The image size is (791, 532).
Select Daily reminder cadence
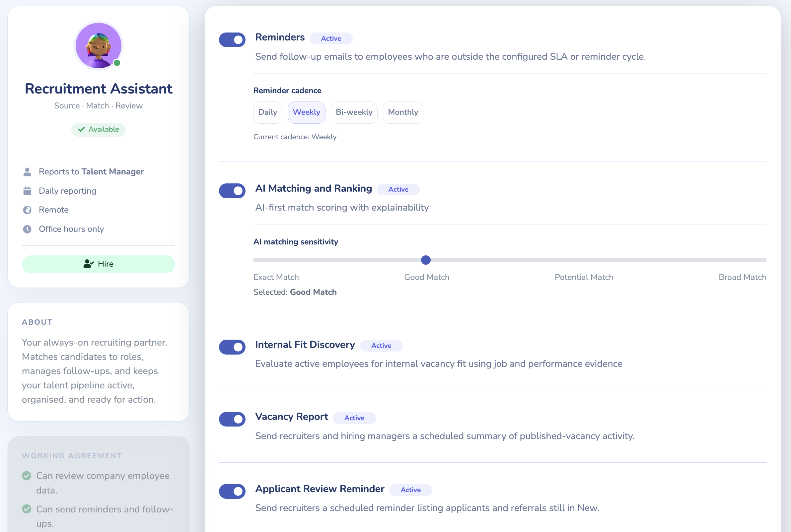pos(268,112)
